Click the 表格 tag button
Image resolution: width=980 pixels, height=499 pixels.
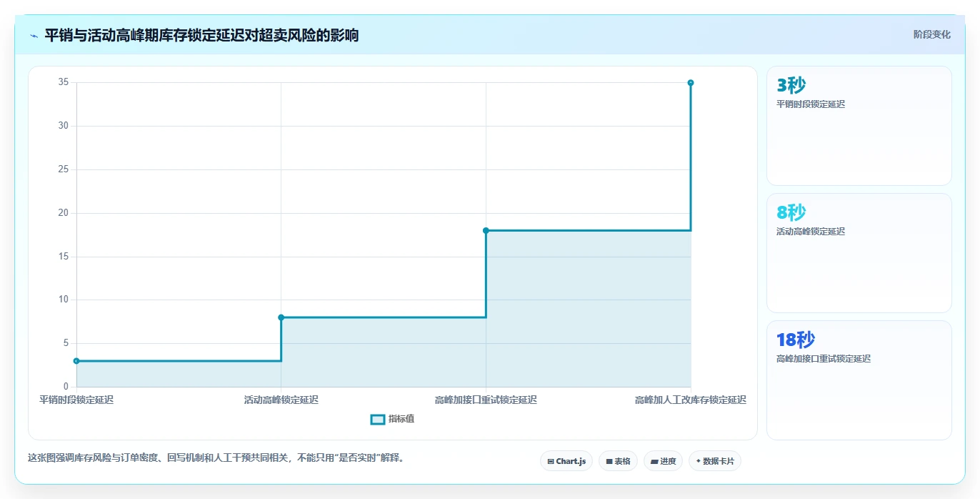[618, 461]
